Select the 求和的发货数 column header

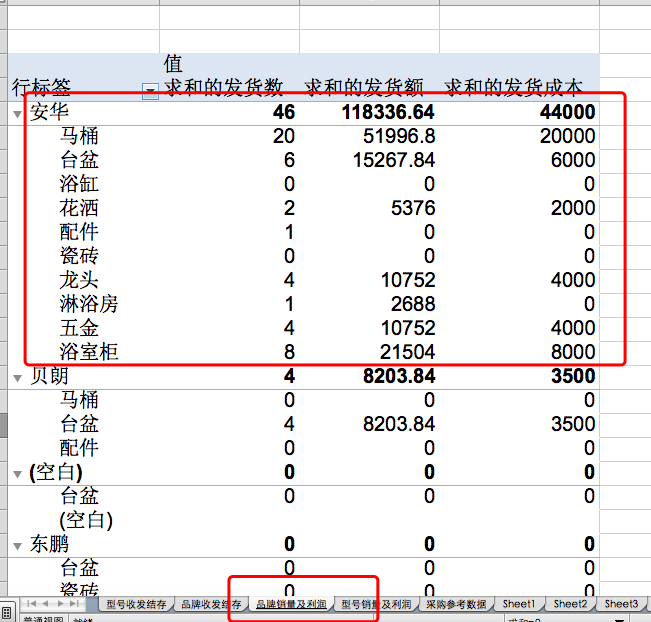[223, 88]
